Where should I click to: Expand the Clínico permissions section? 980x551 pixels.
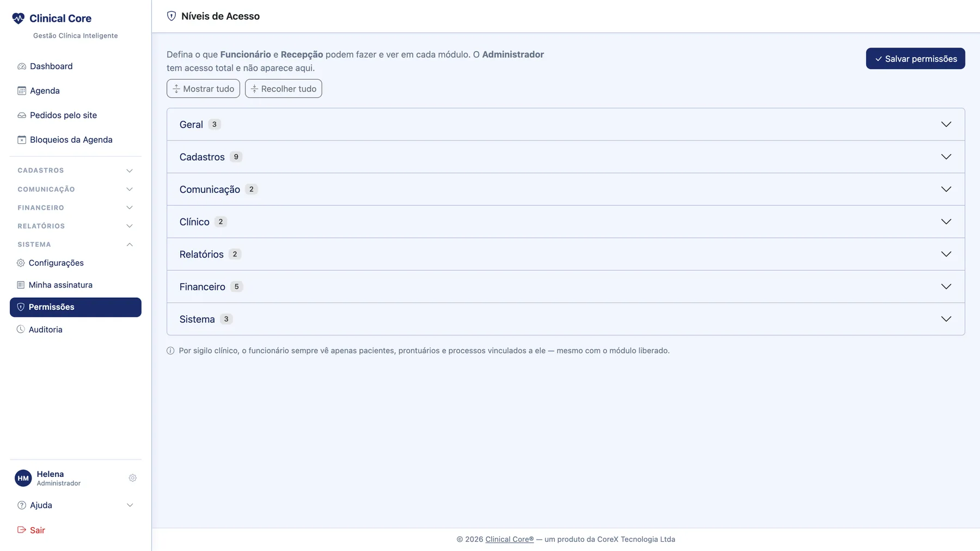coord(566,222)
